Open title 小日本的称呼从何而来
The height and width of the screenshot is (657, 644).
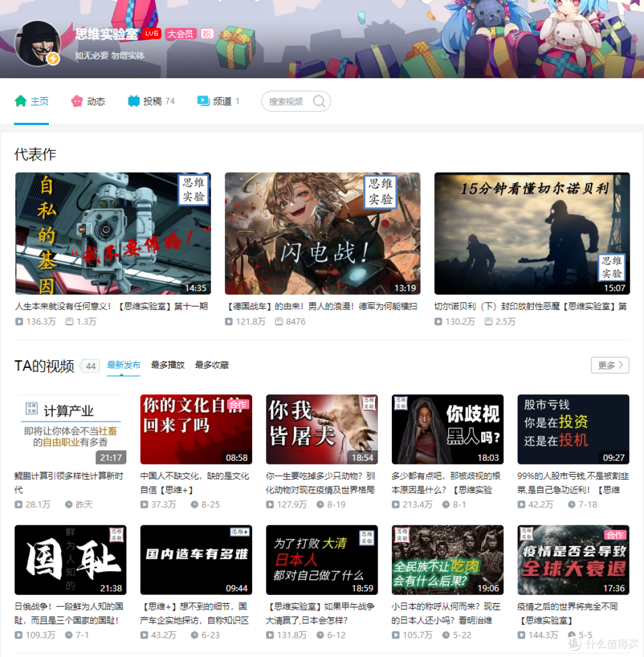coord(446,613)
